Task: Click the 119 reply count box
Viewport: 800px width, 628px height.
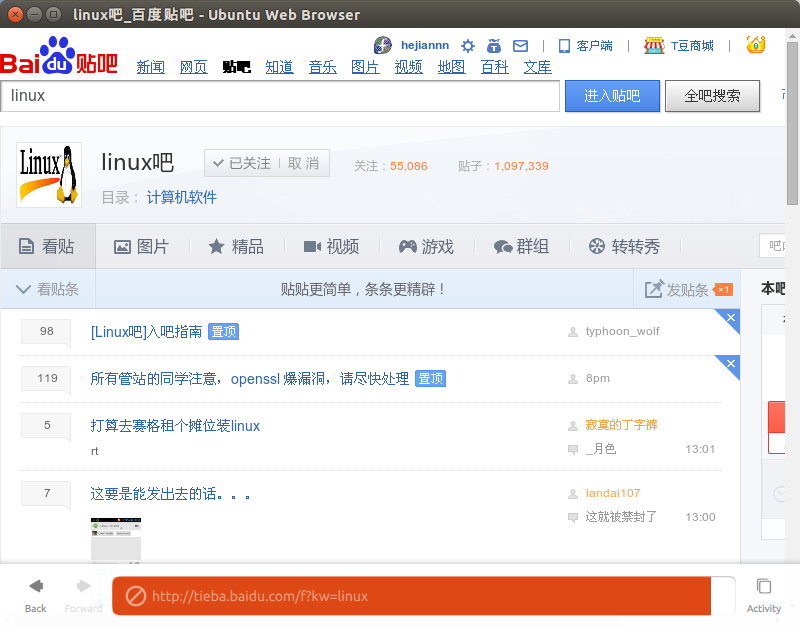Action: click(46, 379)
